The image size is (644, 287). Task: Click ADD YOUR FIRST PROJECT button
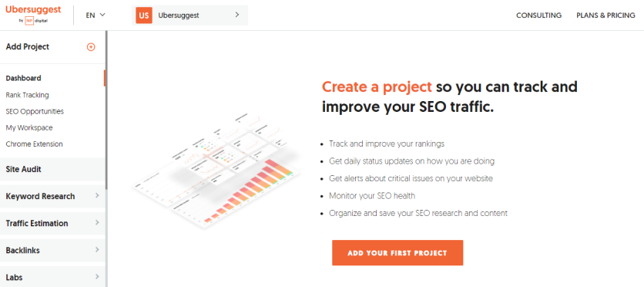[397, 253]
